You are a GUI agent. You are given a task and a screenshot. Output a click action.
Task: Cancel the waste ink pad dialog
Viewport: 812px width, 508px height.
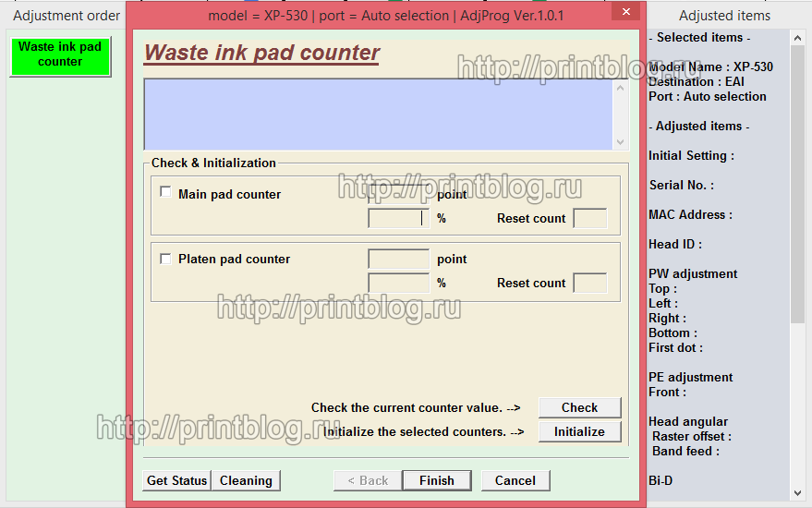point(515,480)
